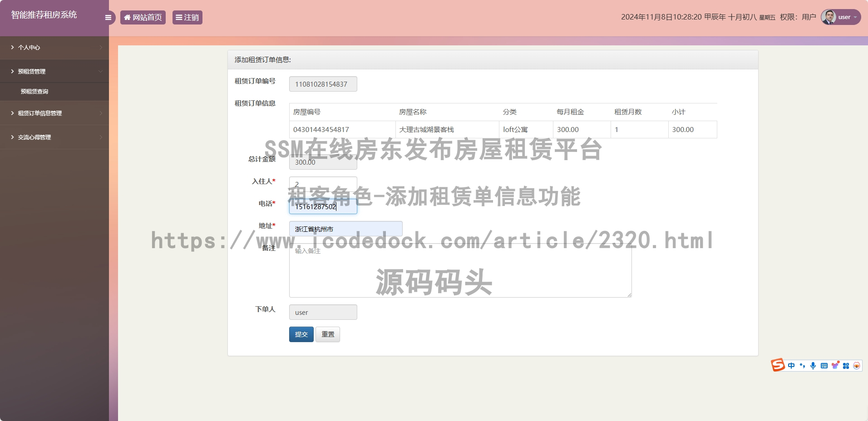Go to 网站首页 home button
The image size is (868, 421).
pyautogui.click(x=143, y=18)
